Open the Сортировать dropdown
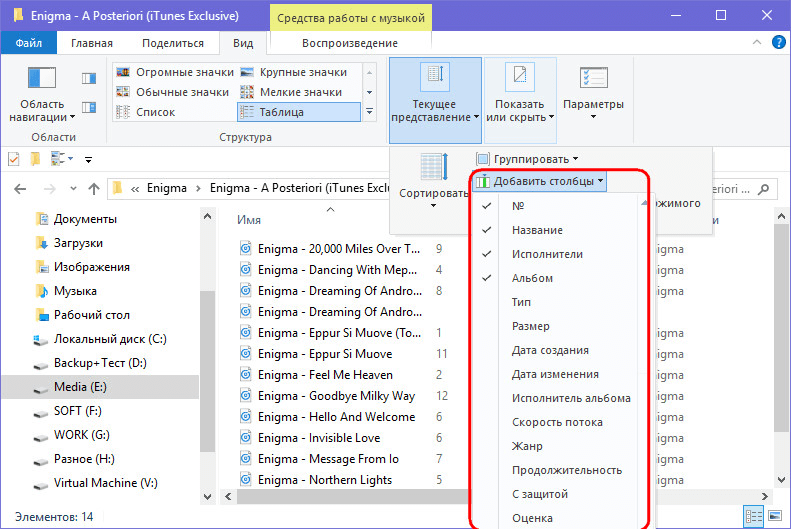This screenshot has width=791, height=529. click(433, 181)
